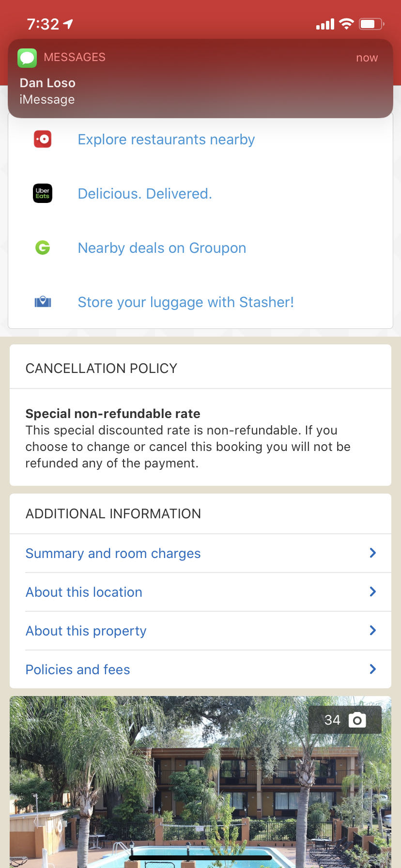Image resolution: width=401 pixels, height=868 pixels.
Task: Open Summary and room charges
Action: coord(113,553)
